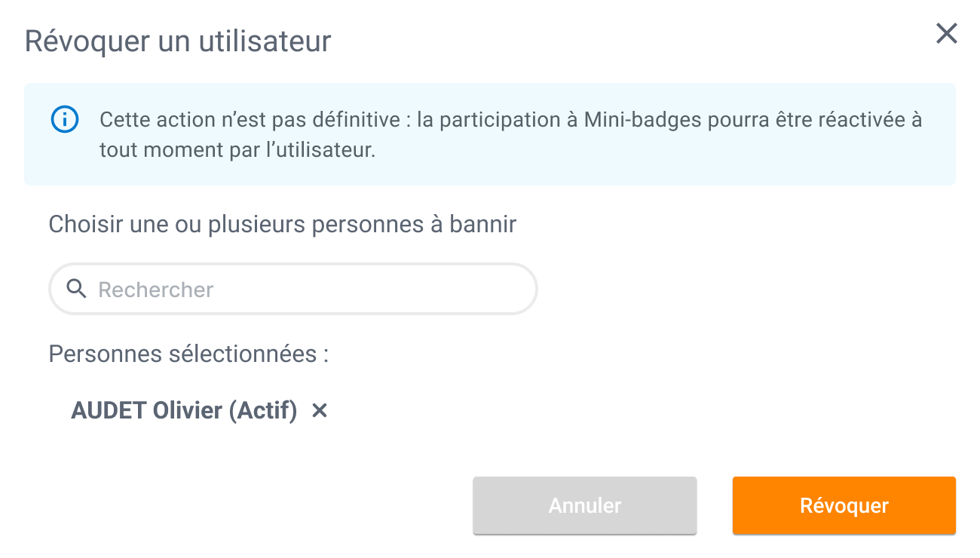
Task: Confirm revocation with the orange button
Action: click(843, 505)
